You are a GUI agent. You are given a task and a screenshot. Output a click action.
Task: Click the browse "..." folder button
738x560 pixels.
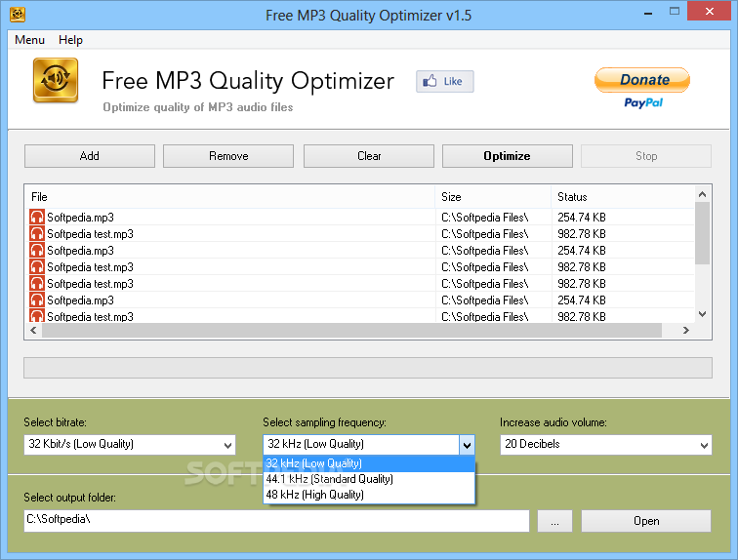click(554, 521)
